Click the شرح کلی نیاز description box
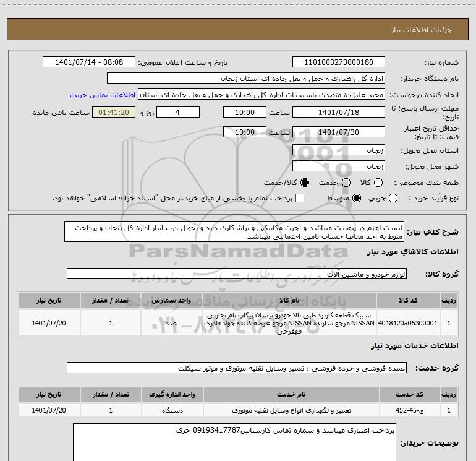The image size is (476, 461). tap(234, 232)
